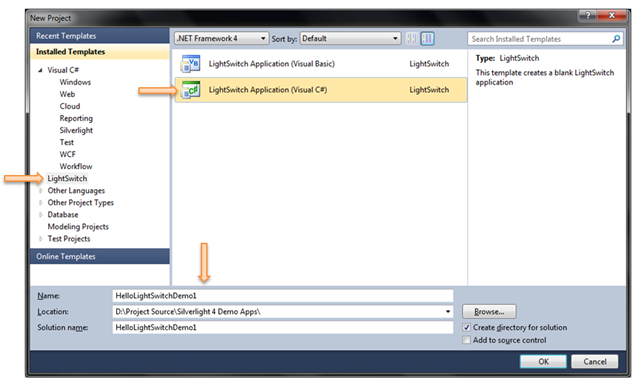640x387 pixels.
Task: Select the Cloud tree item
Action: (70, 106)
